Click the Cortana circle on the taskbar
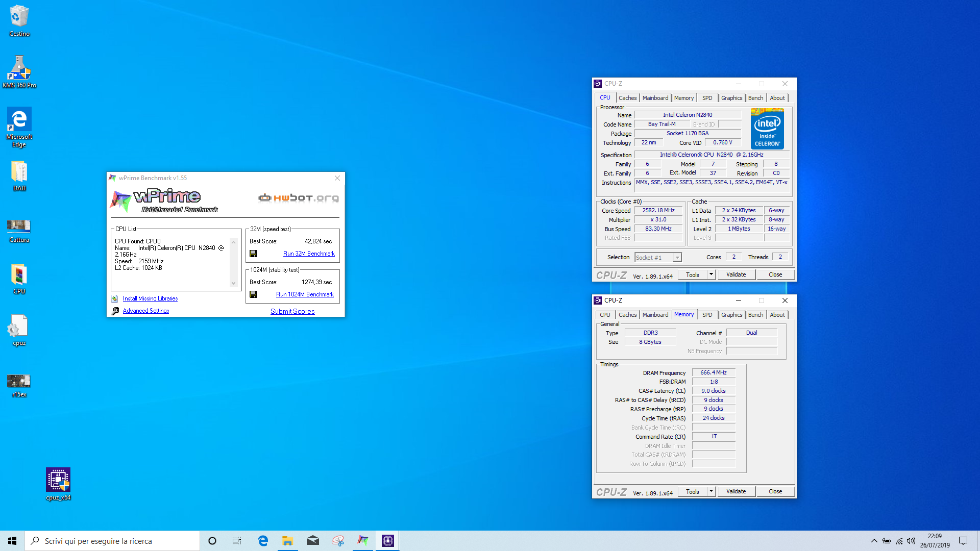 [212, 541]
